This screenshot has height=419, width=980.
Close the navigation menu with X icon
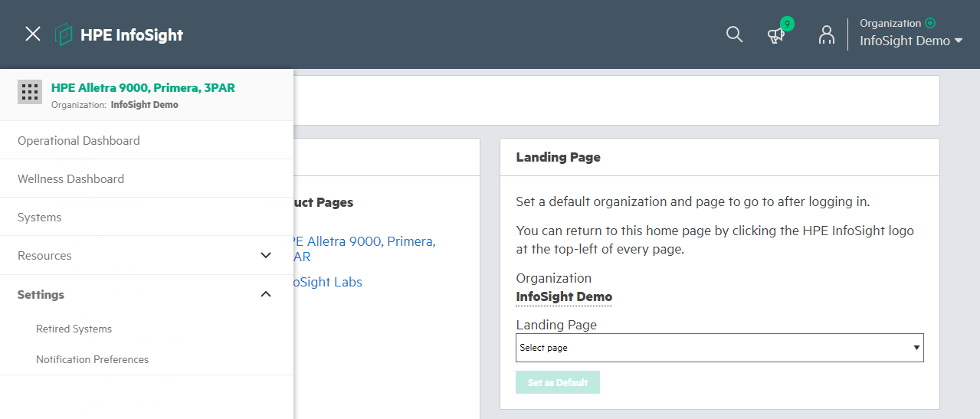pos(33,34)
